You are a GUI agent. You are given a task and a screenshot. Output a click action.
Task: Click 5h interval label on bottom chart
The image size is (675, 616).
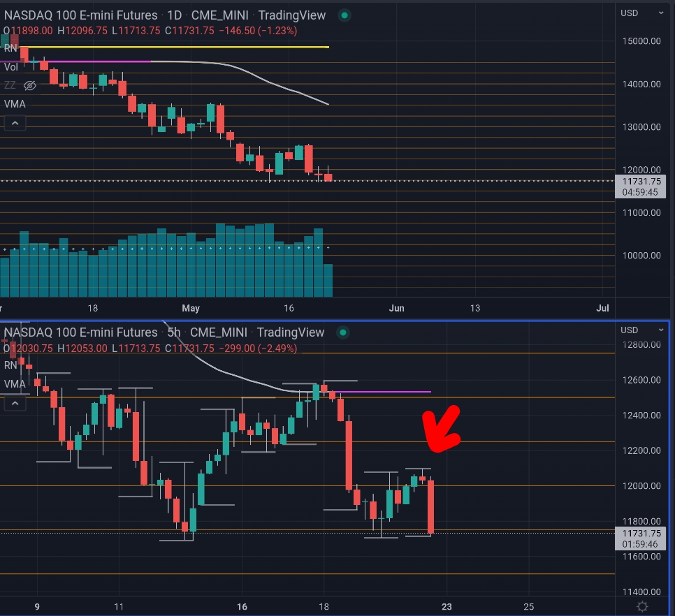173,332
